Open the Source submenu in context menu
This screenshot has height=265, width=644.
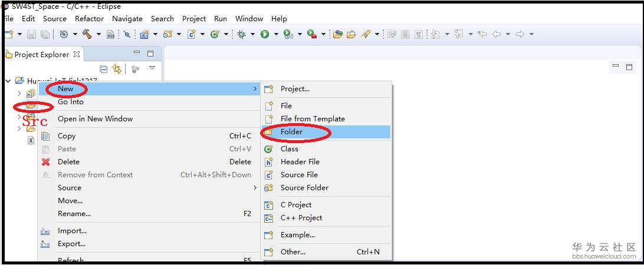[x=149, y=187]
